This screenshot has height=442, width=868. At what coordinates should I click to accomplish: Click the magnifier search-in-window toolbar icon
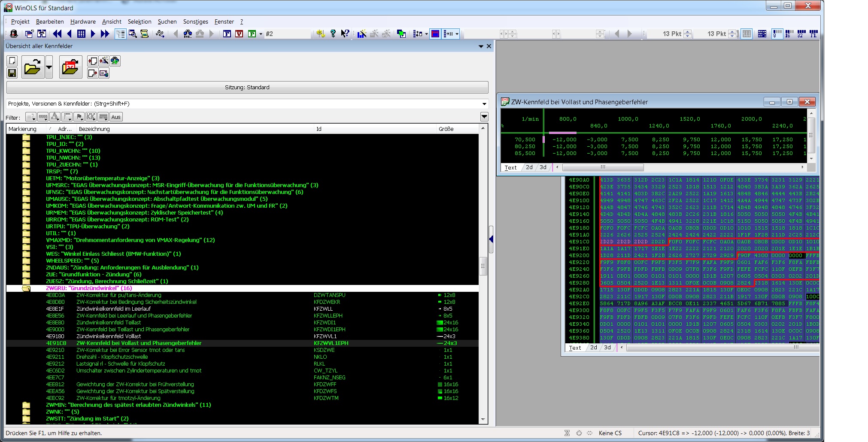point(133,33)
